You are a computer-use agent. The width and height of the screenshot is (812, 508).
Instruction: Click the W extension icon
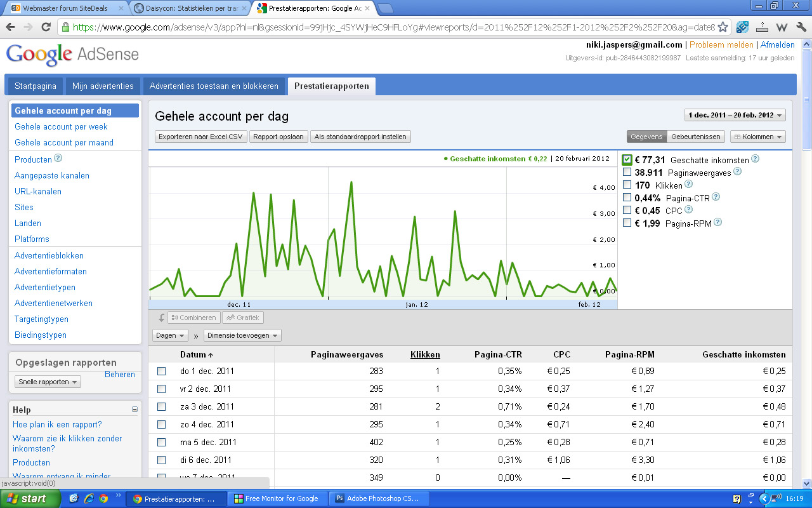[782, 27]
